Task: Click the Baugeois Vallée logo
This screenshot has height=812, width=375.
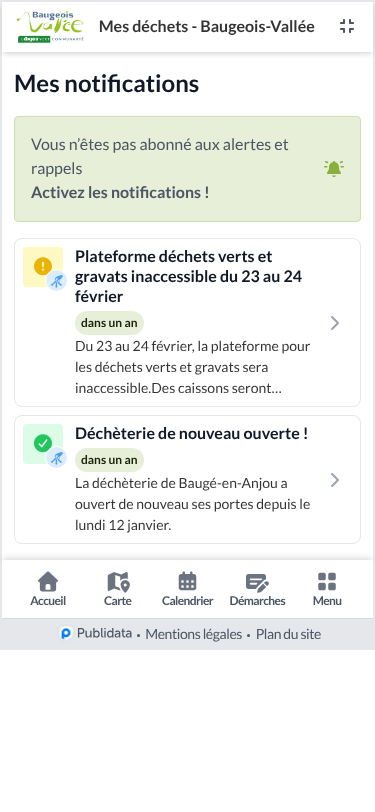Action: [x=50, y=26]
